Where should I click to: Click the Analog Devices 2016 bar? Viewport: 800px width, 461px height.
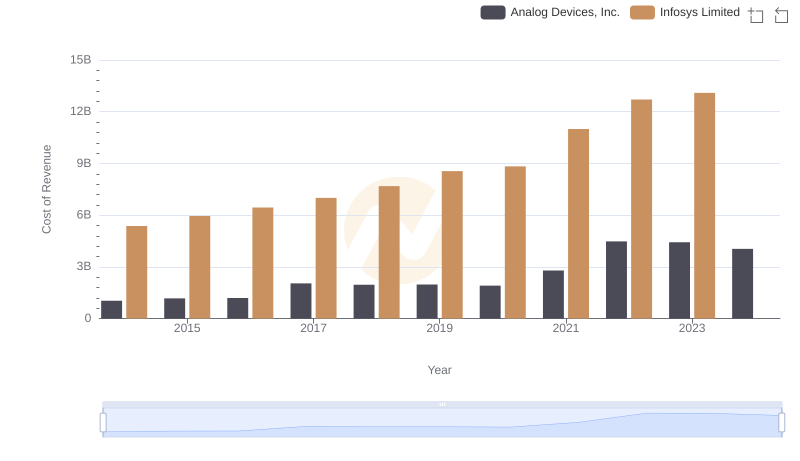click(238, 308)
